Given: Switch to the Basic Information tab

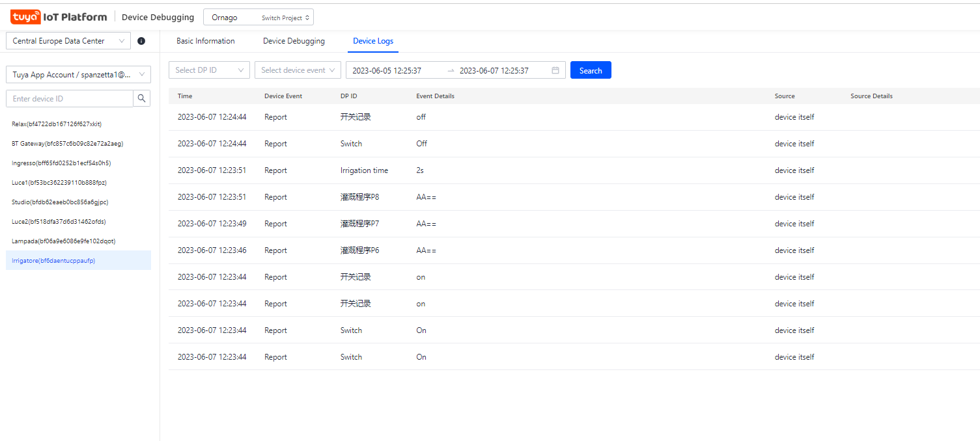Looking at the screenshot, I should pos(205,40).
